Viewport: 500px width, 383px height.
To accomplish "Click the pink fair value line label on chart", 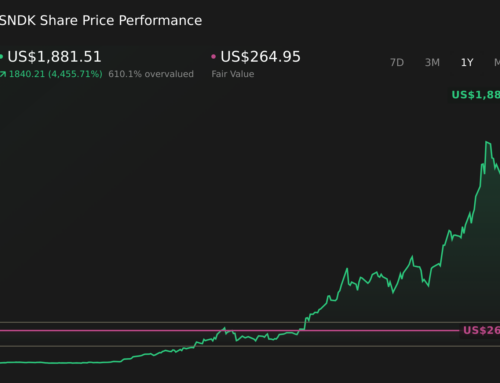I will tap(481, 330).
